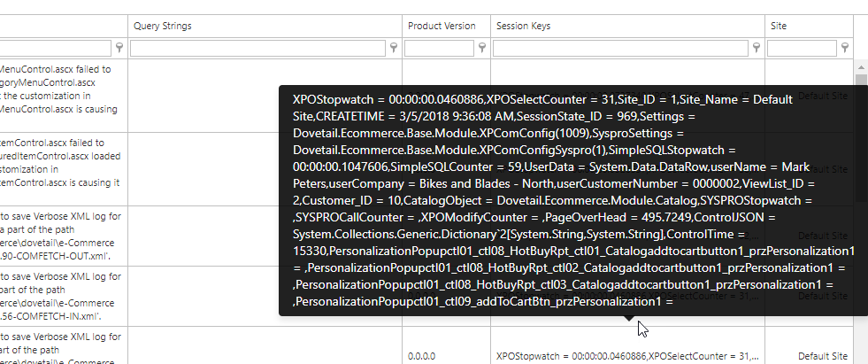Select the COMFETCH-OUT.xml error message cell

[x=65, y=236]
